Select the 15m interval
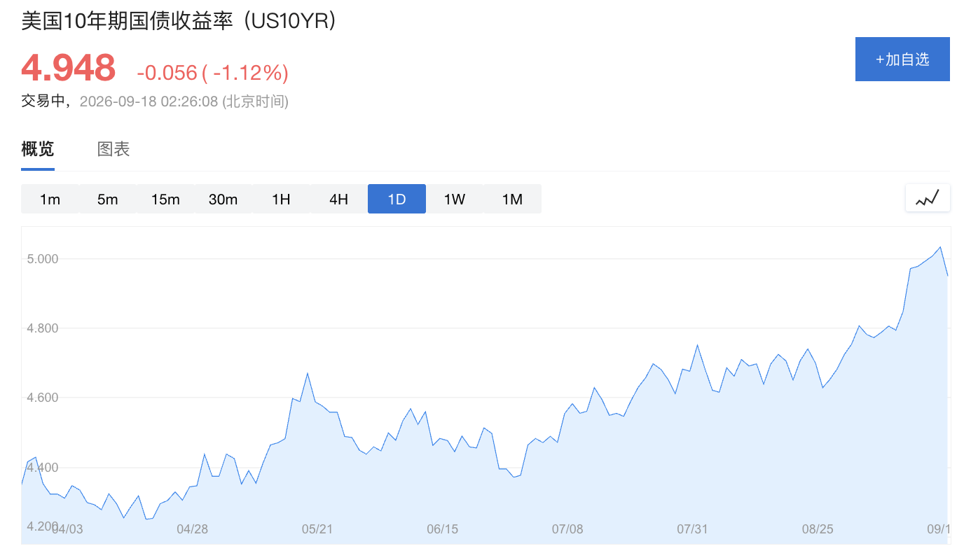Viewport: 964px width, 560px height. click(165, 199)
